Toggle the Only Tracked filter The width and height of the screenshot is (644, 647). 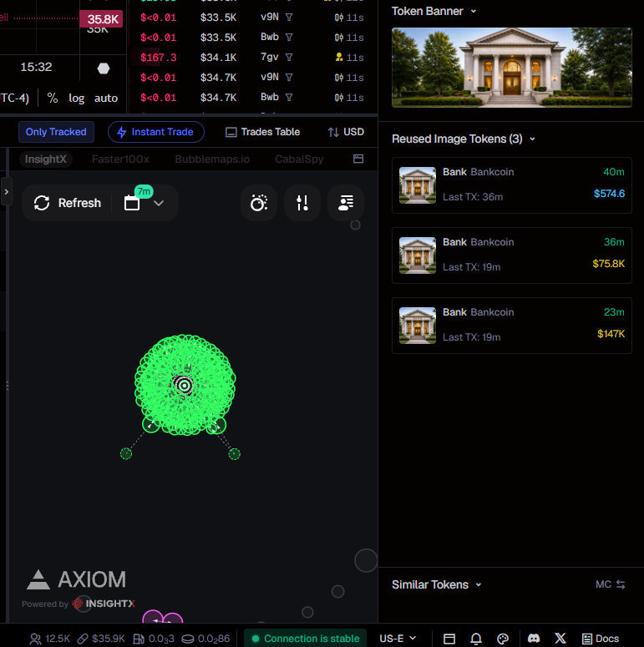[56, 132]
